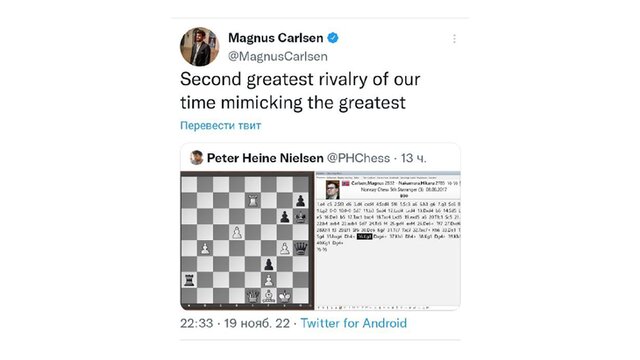Open the player photo in notation panel
This screenshot has width=640, height=360.
click(x=332, y=189)
